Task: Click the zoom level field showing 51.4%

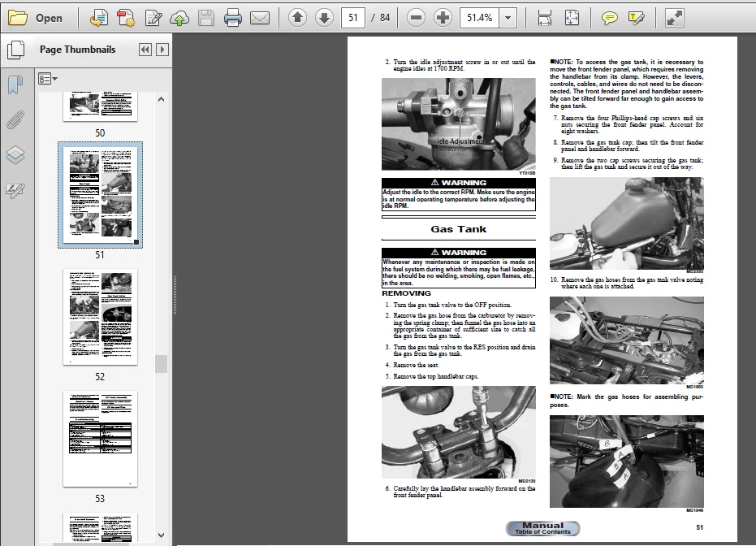Action: (479, 18)
